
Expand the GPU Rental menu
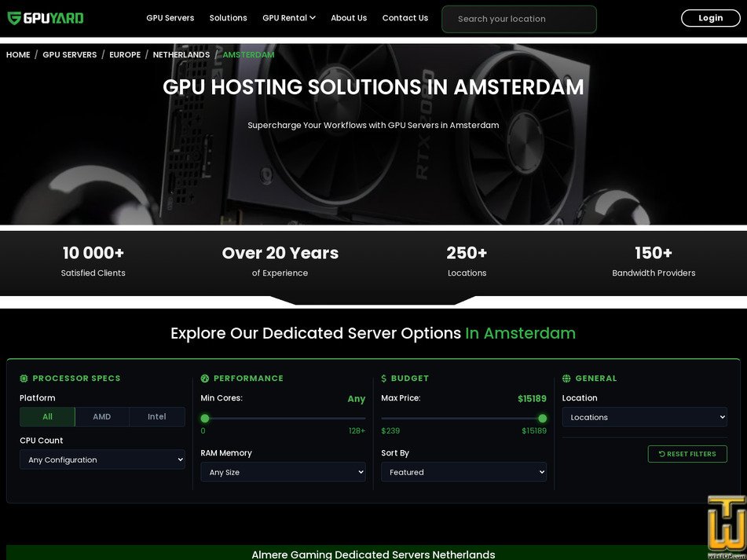[x=289, y=18]
